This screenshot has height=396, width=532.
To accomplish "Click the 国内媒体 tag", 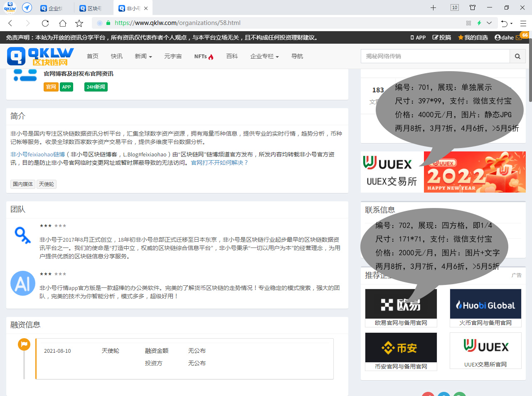I will pos(23,184).
